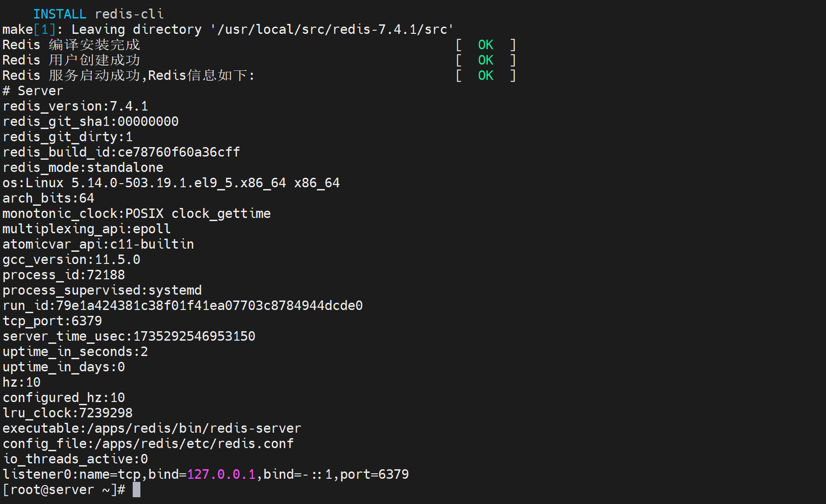This screenshot has height=504, width=826.
Task: Click the terminal cursor block at the prompt
Action: [x=136, y=490]
